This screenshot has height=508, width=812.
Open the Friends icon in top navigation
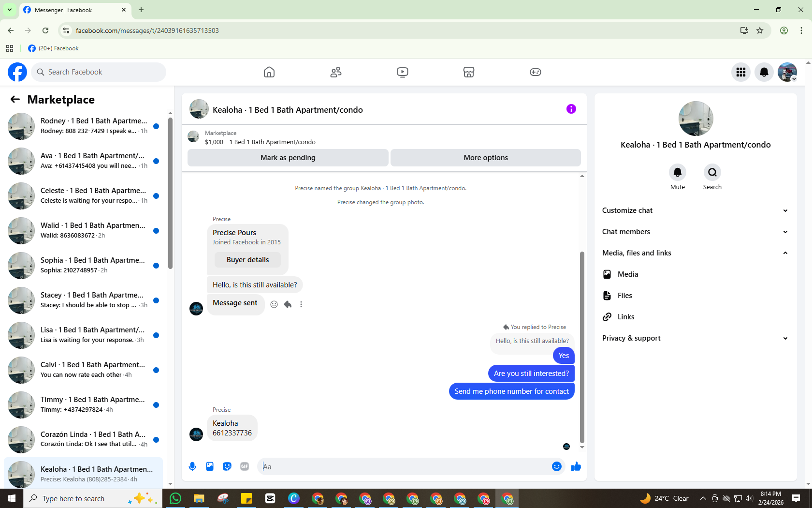336,72
